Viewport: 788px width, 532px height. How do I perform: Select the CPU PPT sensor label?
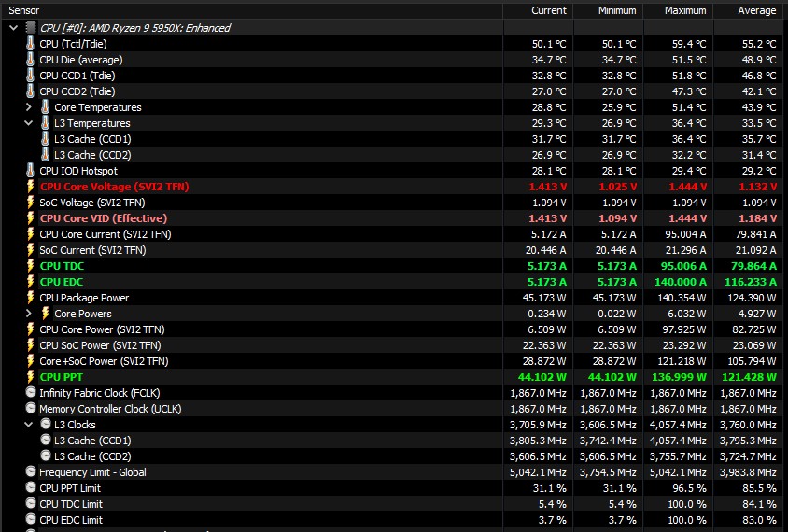(62, 377)
